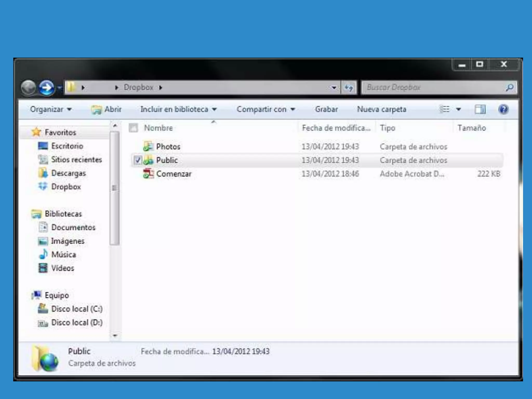532x399 pixels.
Task: Uncheck the Public folder checkbox
Action: [138, 160]
